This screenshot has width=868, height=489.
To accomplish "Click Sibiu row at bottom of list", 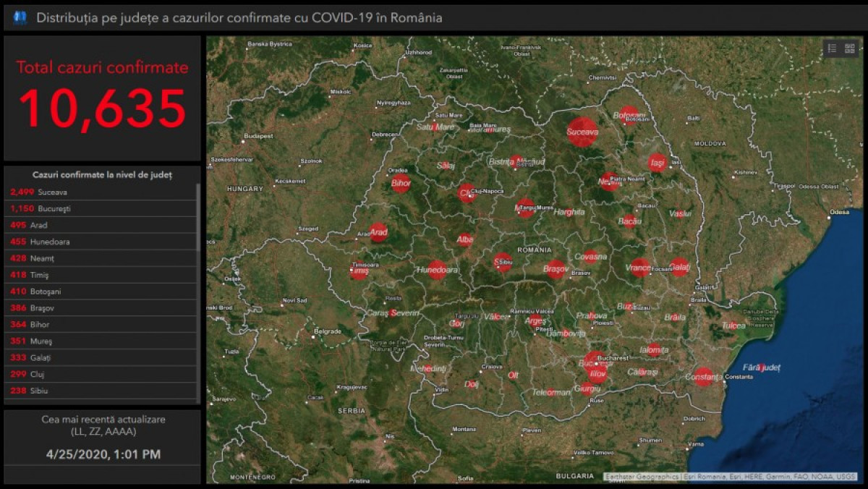I will pyautogui.click(x=101, y=391).
